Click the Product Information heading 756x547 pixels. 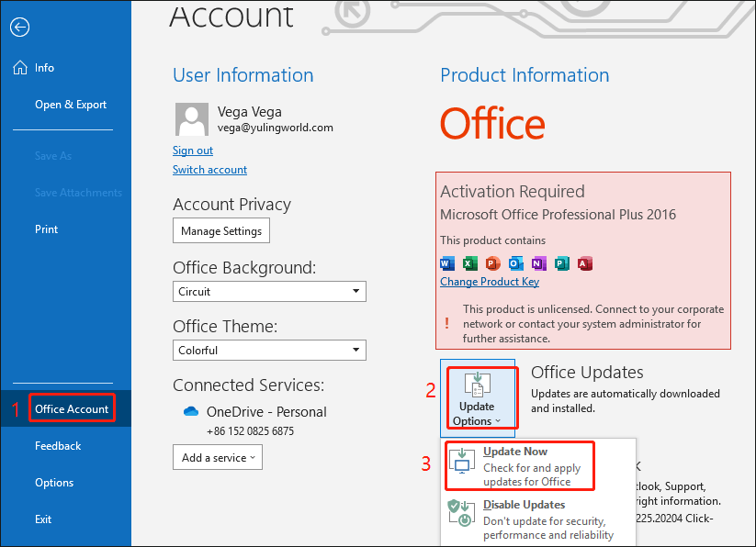[x=525, y=75]
